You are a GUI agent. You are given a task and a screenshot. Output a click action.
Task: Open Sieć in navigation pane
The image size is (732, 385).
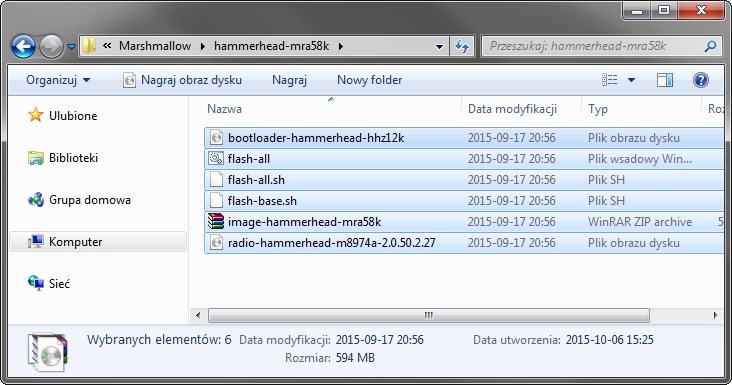click(x=59, y=283)
